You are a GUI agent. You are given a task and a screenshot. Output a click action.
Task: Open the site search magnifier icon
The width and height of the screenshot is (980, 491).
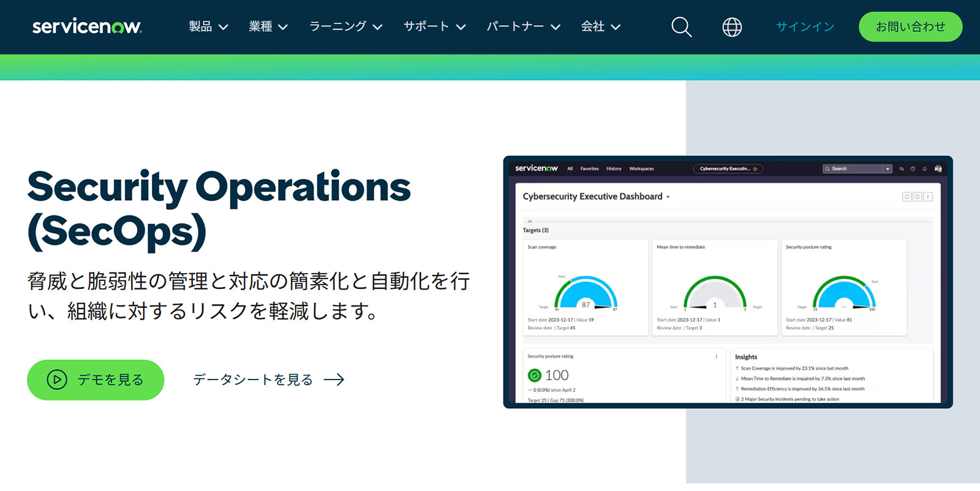[x=681, y=27]
